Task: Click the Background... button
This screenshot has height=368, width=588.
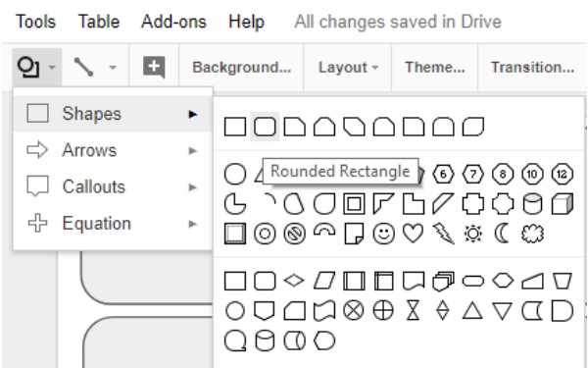Action: tap(241, 68)
